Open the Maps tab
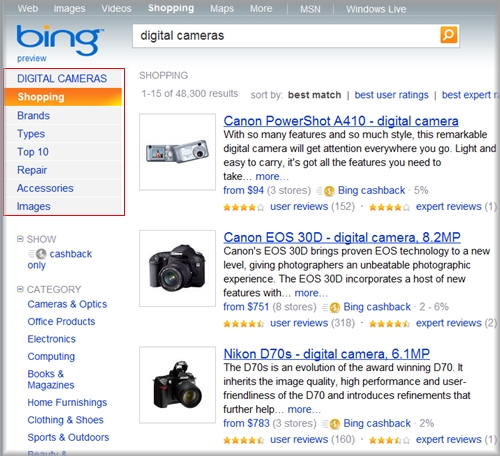 click(x=222, y=9)
